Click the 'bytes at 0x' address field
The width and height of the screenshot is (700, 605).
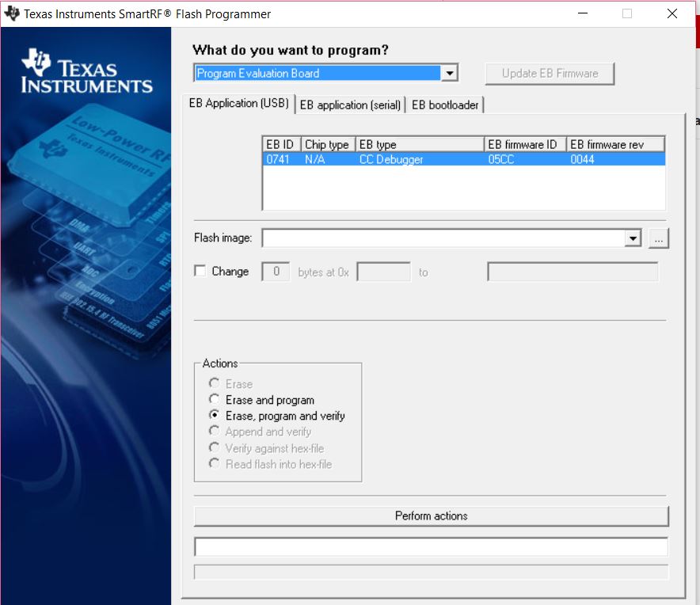coord(383,272)
